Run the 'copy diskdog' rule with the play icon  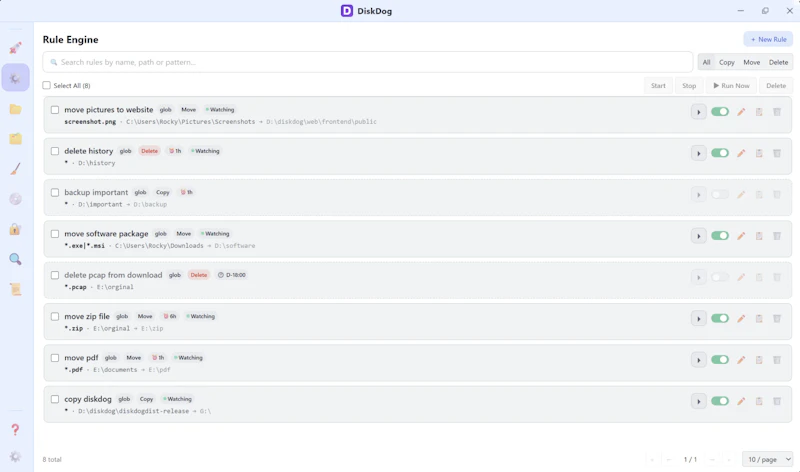[x=698, y=401]
